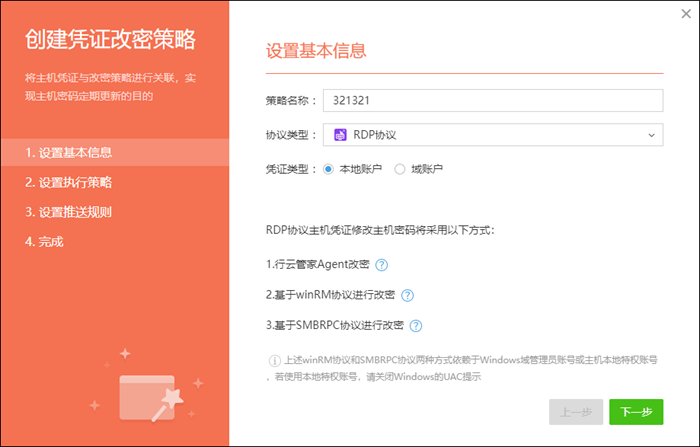Jump to step 4. 完成
Screen dimensions: 700x447
click(x=46, y=241)
